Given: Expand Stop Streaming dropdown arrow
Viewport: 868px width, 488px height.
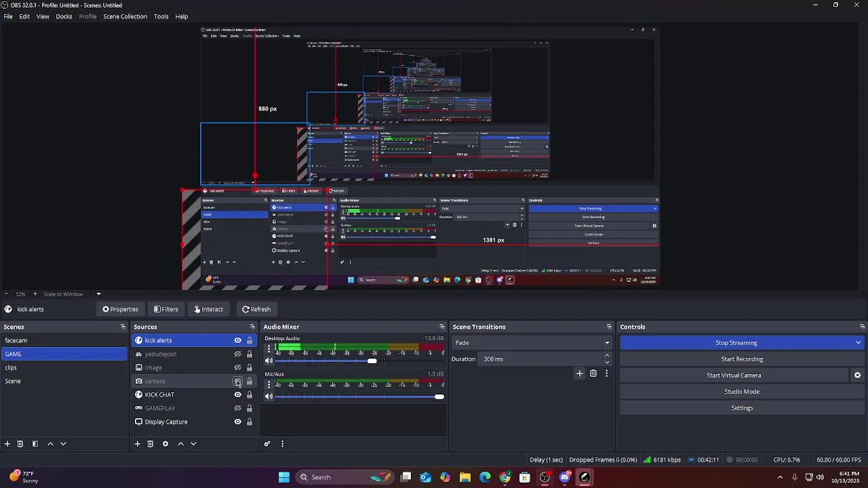Looking at the screenshot, I should [858, 343].
